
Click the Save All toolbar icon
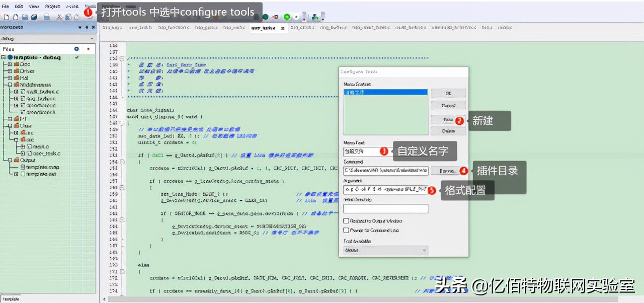click(34, 17)
